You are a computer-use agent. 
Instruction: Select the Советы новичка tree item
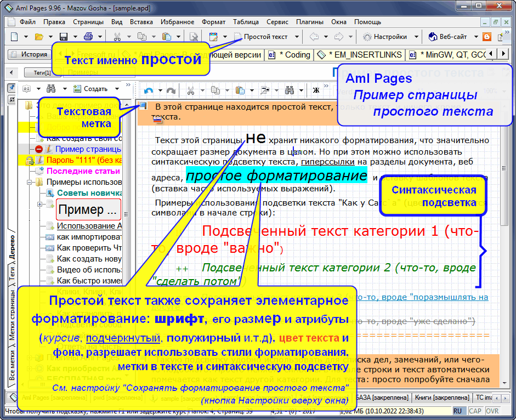(89, 193)
